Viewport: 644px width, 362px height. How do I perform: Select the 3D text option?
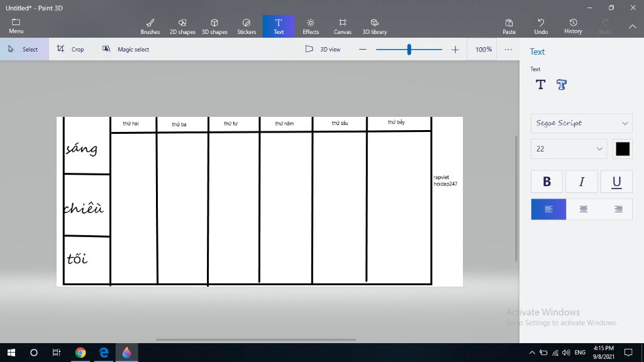coord(562,85)
